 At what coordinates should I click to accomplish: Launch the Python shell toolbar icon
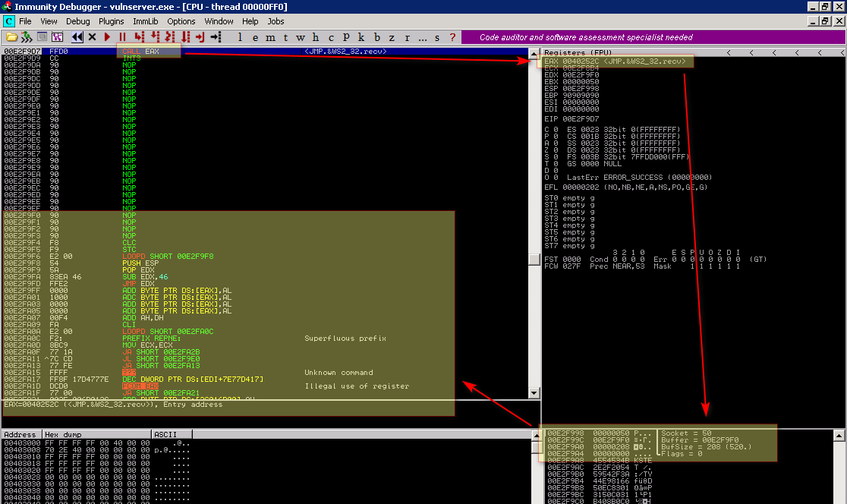click(27, 36)
